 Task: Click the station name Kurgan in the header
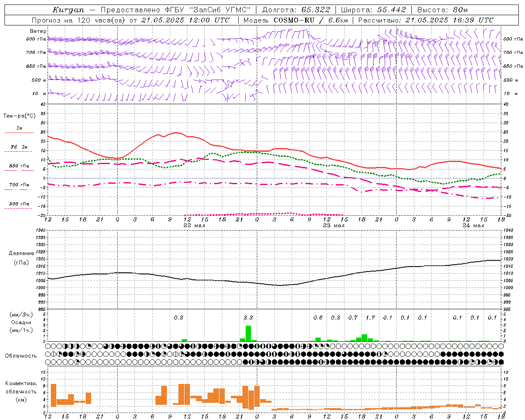pos(68,10)
